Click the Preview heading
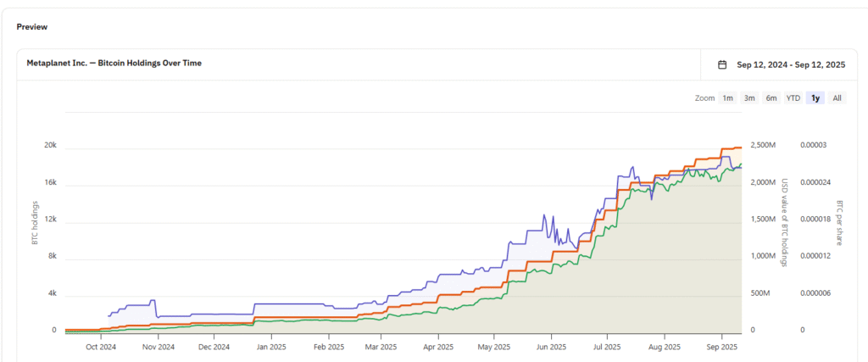Screen dimensions: 868x362 32,26
